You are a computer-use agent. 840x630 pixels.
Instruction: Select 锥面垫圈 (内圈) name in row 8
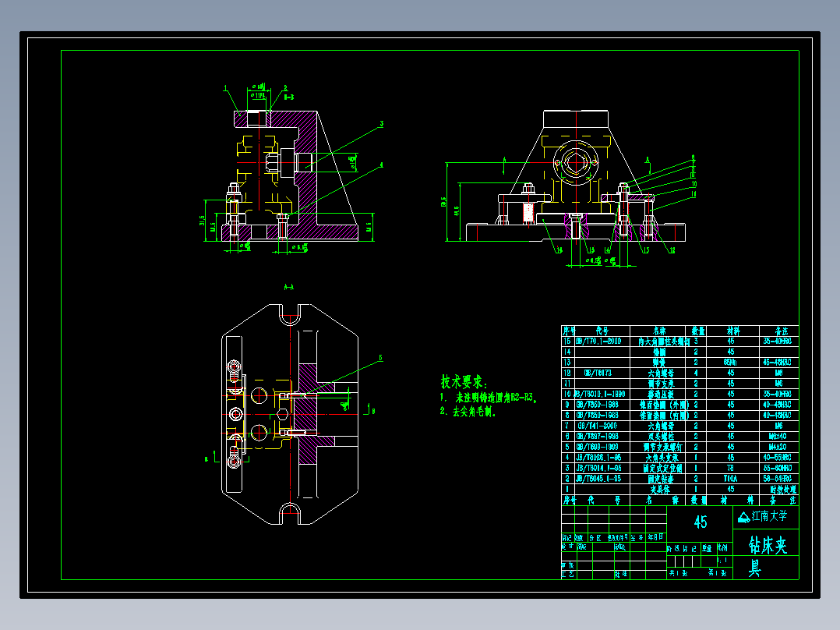664,416
